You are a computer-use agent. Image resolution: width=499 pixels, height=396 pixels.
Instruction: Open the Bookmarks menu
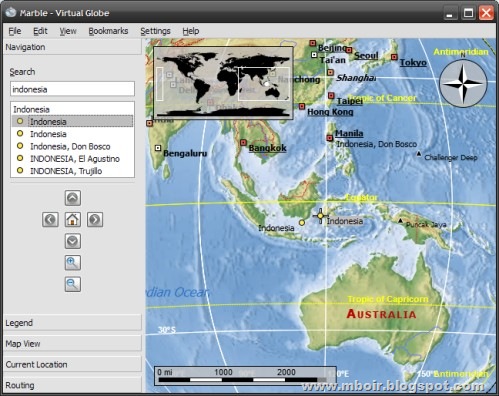click(x=108, y=31)
